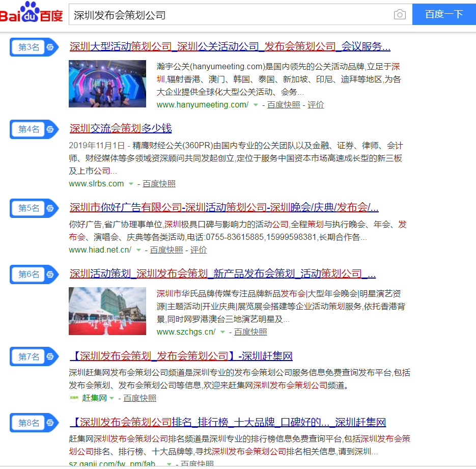Open result 深圳交流会策划多少钱

[x=121, y=128]
